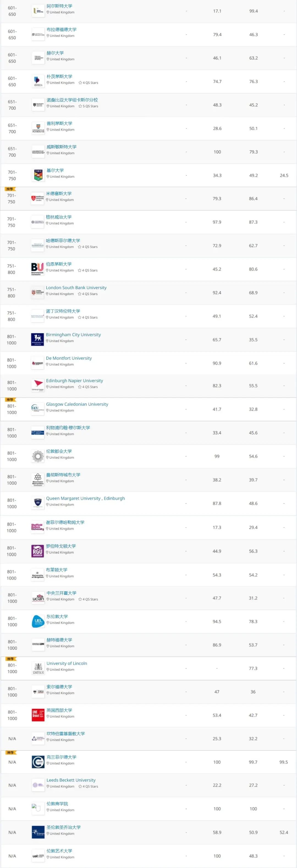Click the Edinburgh Napier red triangle logo
This screenshot has height=868, width=297.
point(37,385)
